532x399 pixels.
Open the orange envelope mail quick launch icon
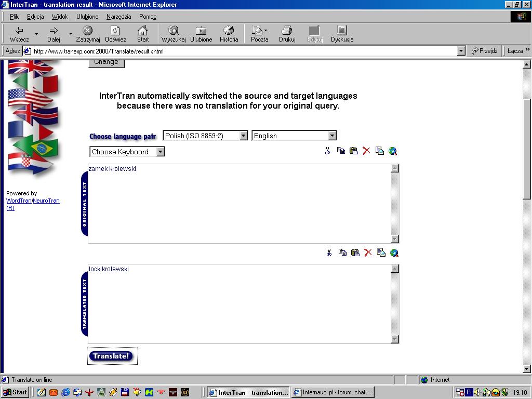54,392
